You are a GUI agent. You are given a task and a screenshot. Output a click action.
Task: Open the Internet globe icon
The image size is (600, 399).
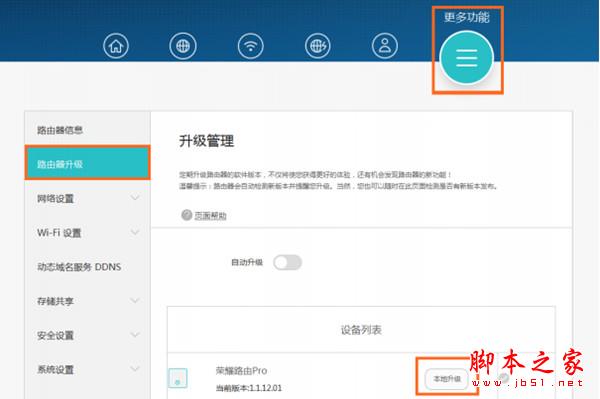183,46
